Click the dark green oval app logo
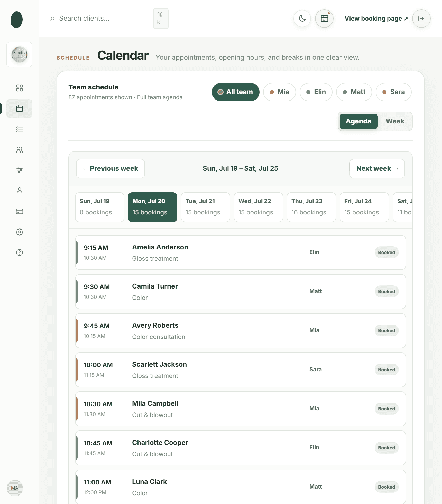 coord(17,20)
